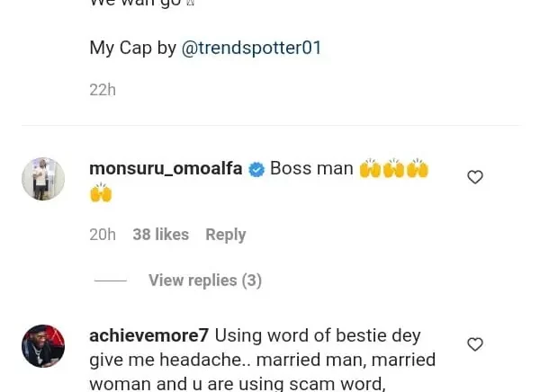Open the @trendspotter01 mention
This screenshot has width=540, height=392.
[251, 48]
